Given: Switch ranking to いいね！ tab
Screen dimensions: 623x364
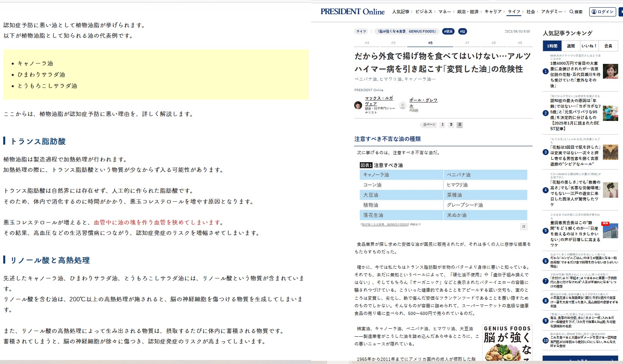Looking at the screenshot, I should tap(589, 46).
